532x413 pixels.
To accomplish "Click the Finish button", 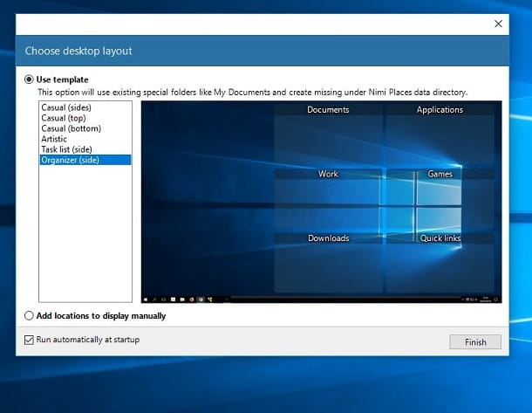I will coord(475,342).
